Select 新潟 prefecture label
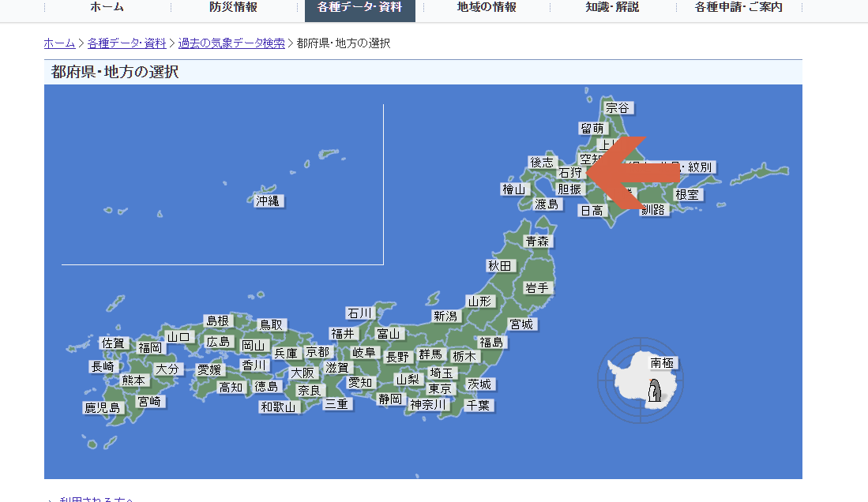 click(x=445, y=317)
